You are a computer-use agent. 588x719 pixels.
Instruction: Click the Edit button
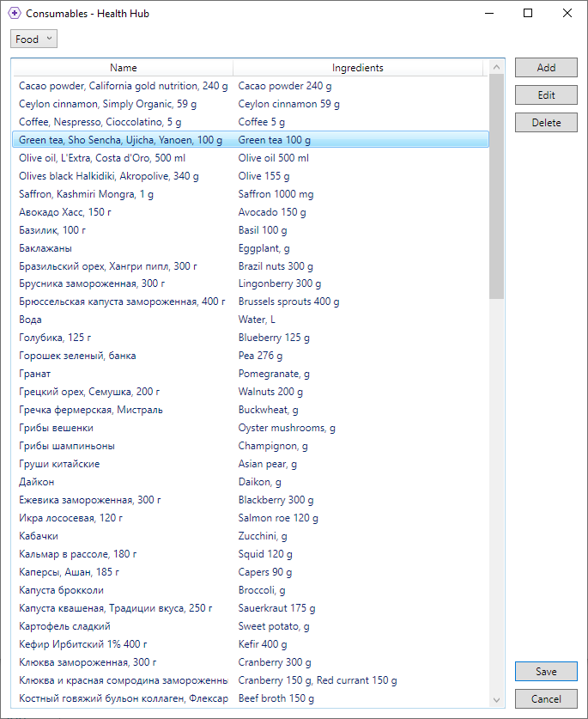pyautogui.click(x=546, y=95)
